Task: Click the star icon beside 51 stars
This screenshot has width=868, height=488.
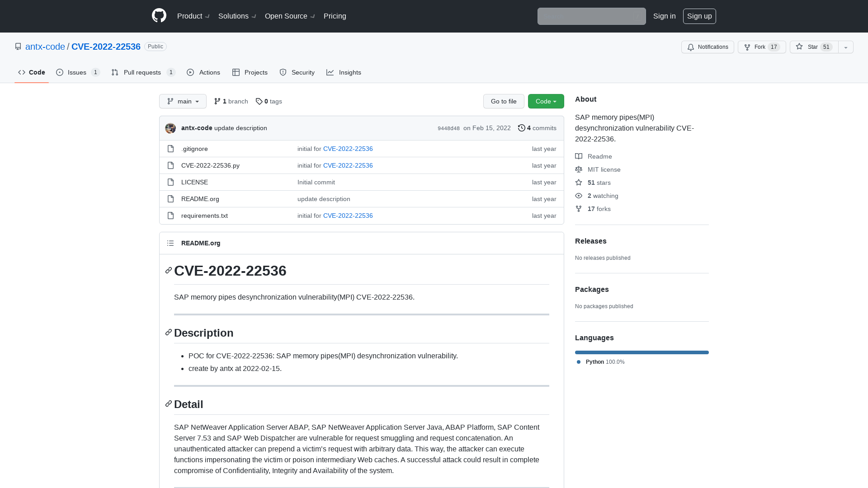Action: pyautogui.click(x=579, y=183)
